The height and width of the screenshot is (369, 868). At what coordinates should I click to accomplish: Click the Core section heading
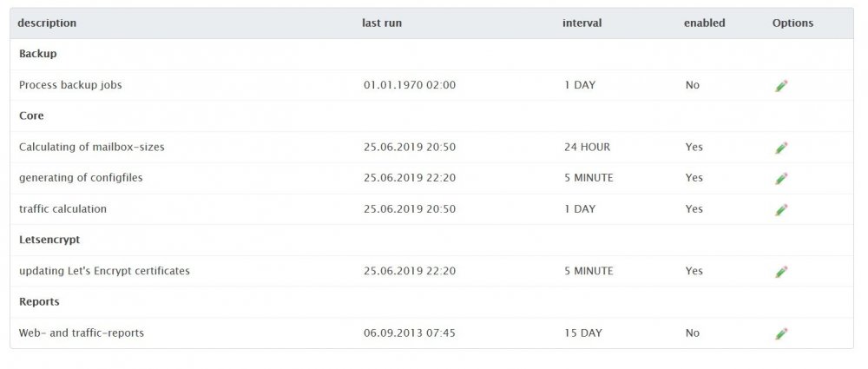(x=31, y=115)
